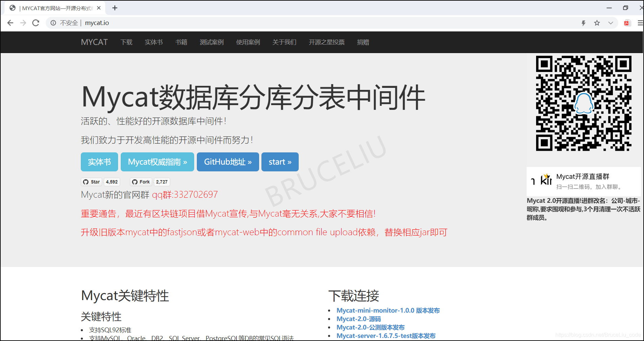Click the 下载连接 heading
Image resolution: width=644 pixels, height=341 pixels.
click(x=354, y=296)
